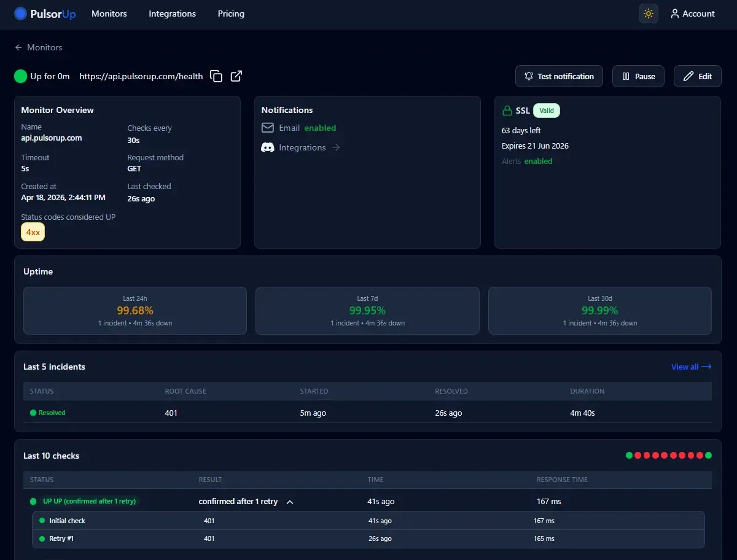Click the SSL lock icon

point(507,111)
